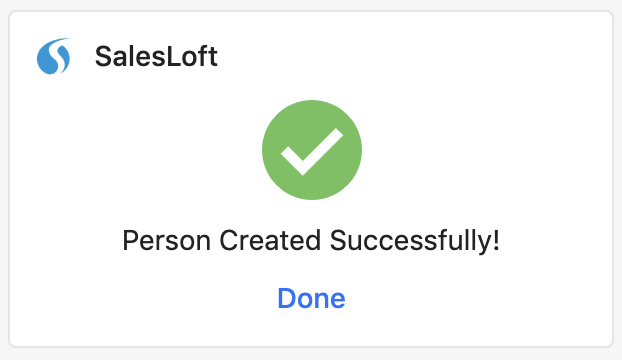
Task: Click the white check mark symbol
Action: [312, 151]
